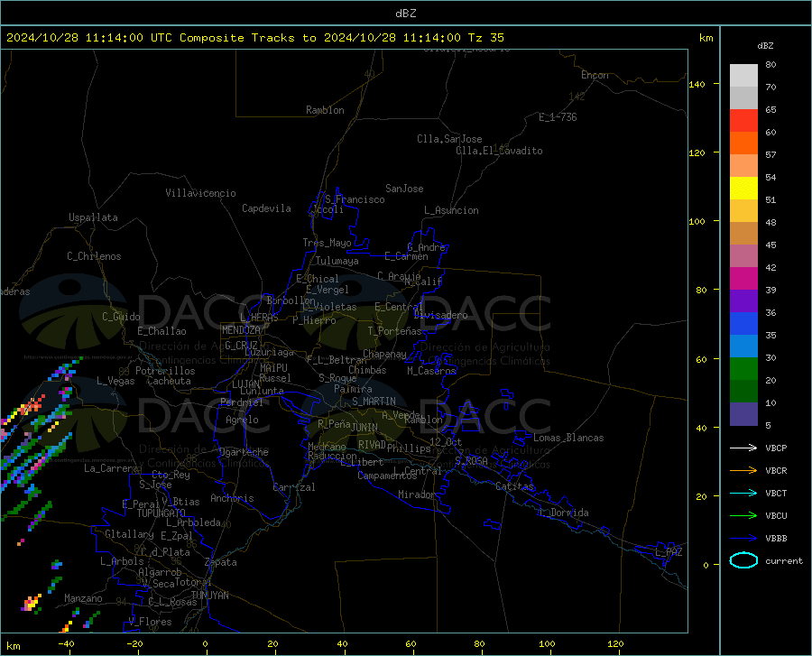Click the Carrizal map label
The height and width of the screenshot is (656, 812).
click(294, 487)
